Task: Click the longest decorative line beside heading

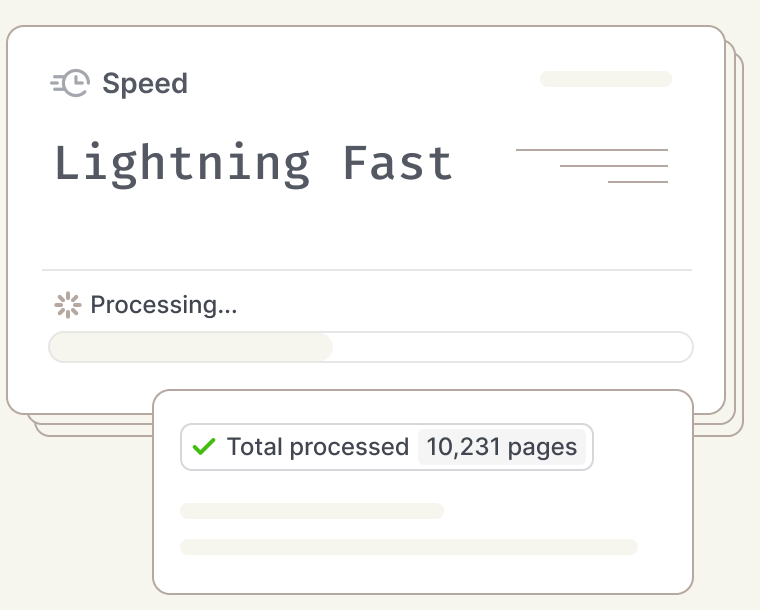Action: click(591, 150)
